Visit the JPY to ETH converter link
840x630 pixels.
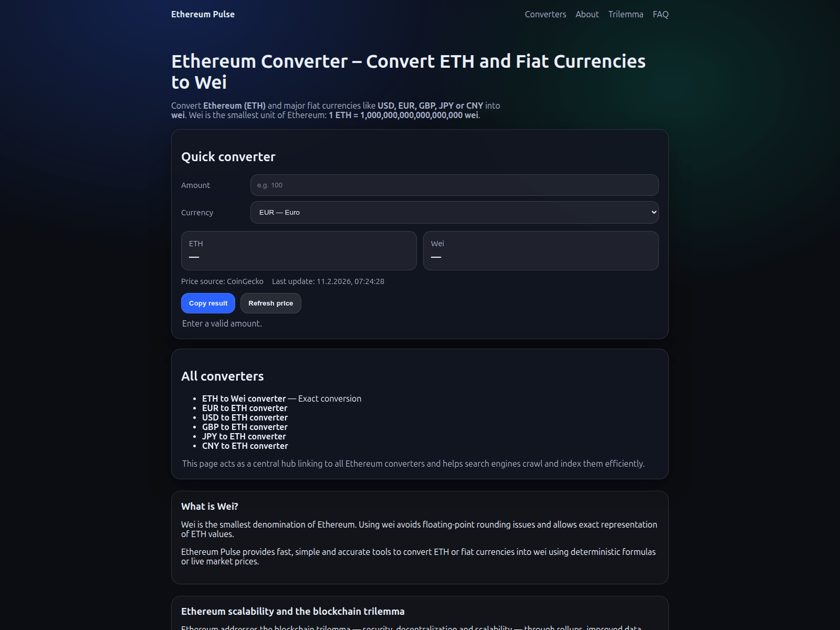point(244,437)
